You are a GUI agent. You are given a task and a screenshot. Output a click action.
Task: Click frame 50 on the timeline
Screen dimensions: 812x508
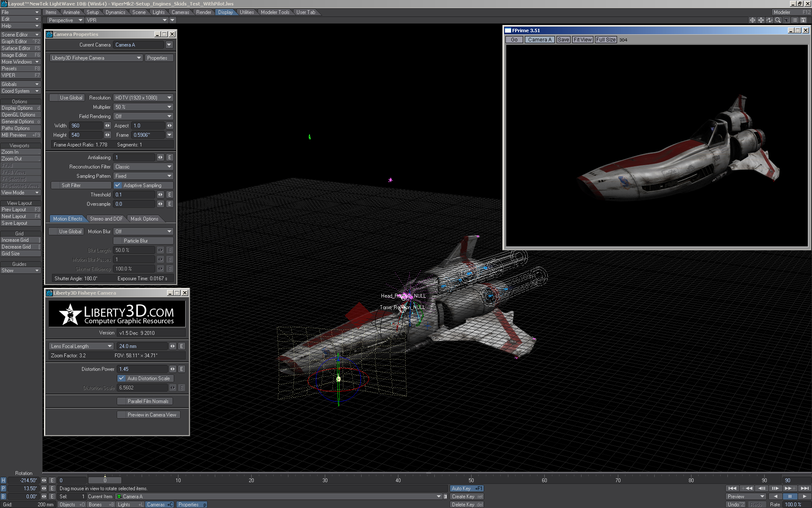pos(471,480)
